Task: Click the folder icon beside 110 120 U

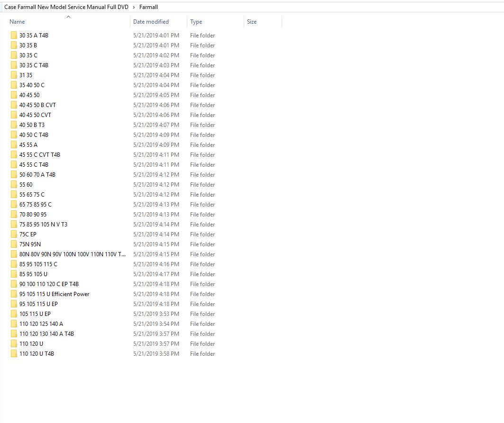Action: click(x=13, y=344)
